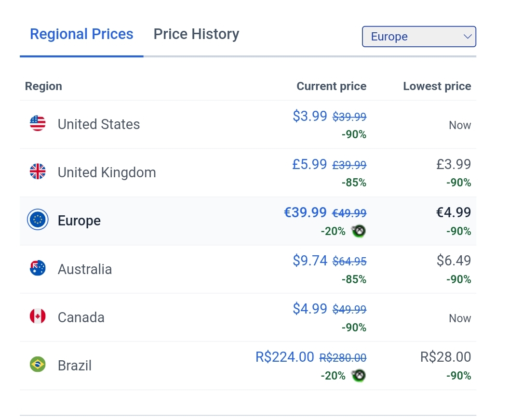Click the region dropdown chevron arrow
Image resolution: width=509 pixels, height=420 pixels.
coord(467,37)
